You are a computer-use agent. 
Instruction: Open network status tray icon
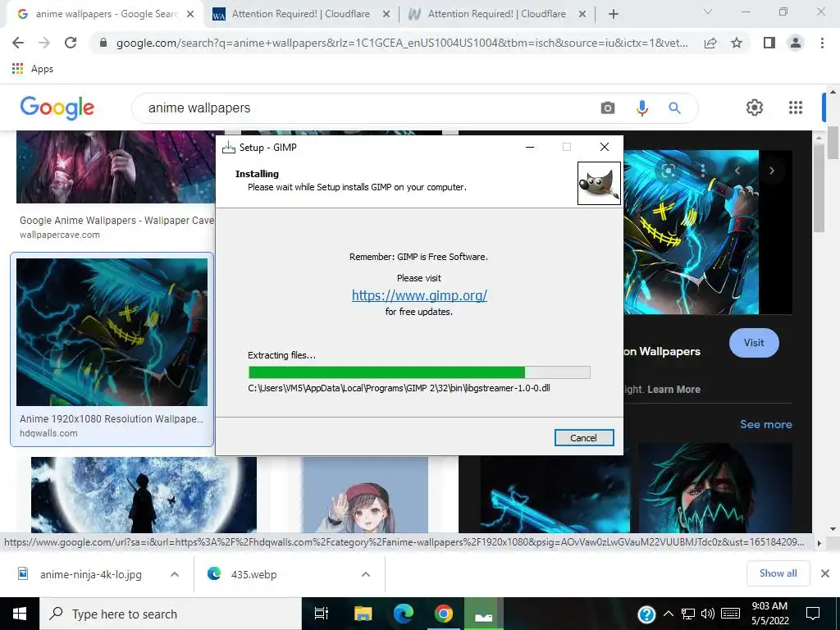(x=688, y=614)
